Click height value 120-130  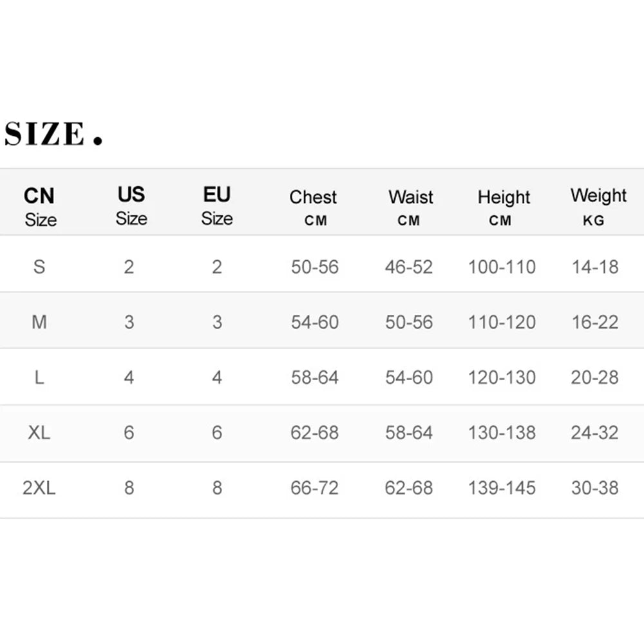point(502,377)
